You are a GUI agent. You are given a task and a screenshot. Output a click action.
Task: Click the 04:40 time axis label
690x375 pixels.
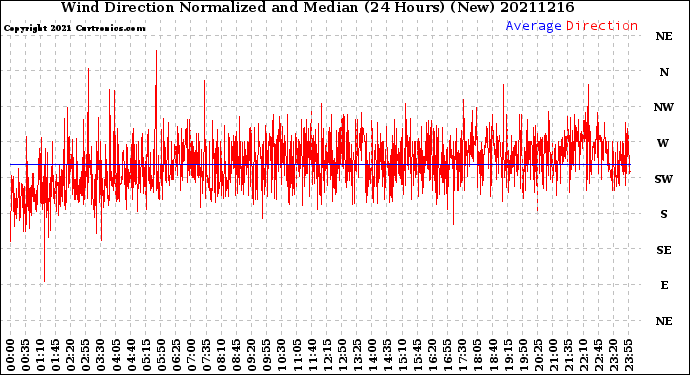pyautogui.click(x=131, y=355)
